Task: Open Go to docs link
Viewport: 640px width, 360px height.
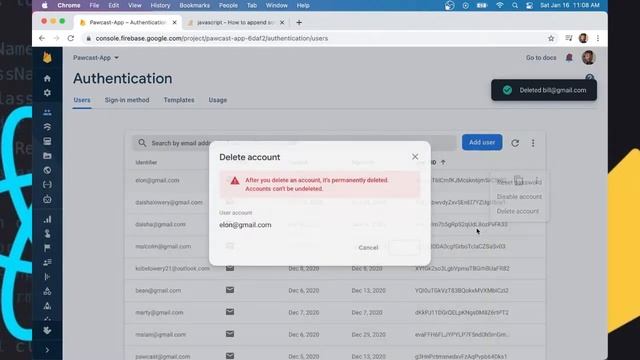Action: click(541, 58)
